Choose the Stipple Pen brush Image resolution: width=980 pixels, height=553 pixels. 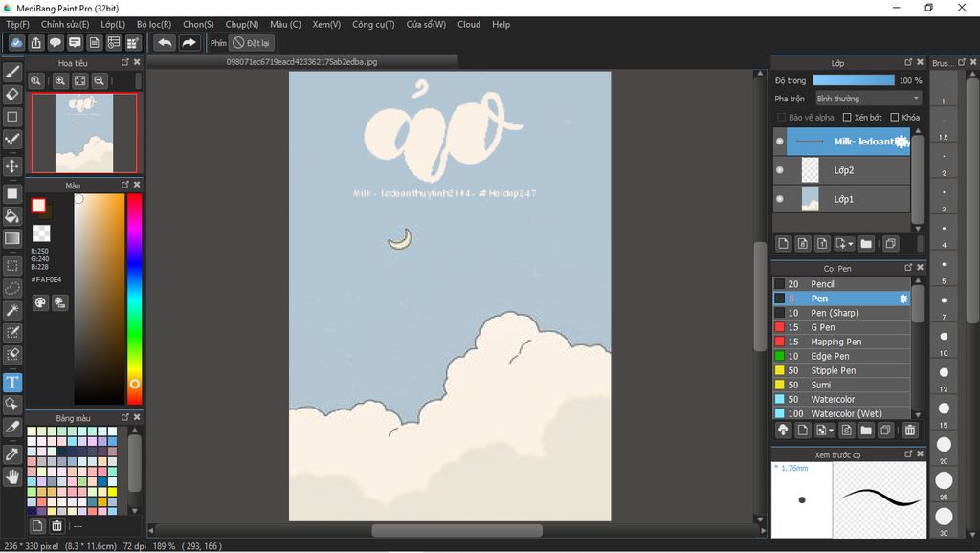pos(841,370)
